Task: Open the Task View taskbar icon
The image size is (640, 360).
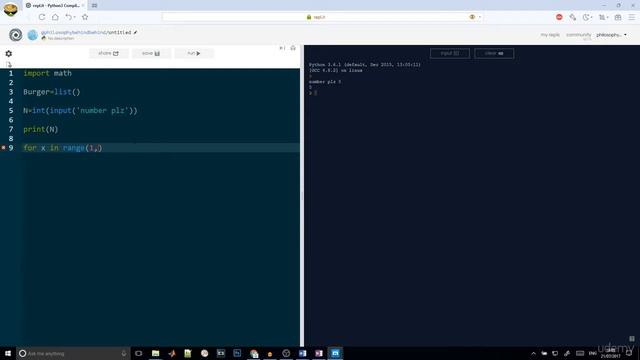Action: tap(139, 353)
